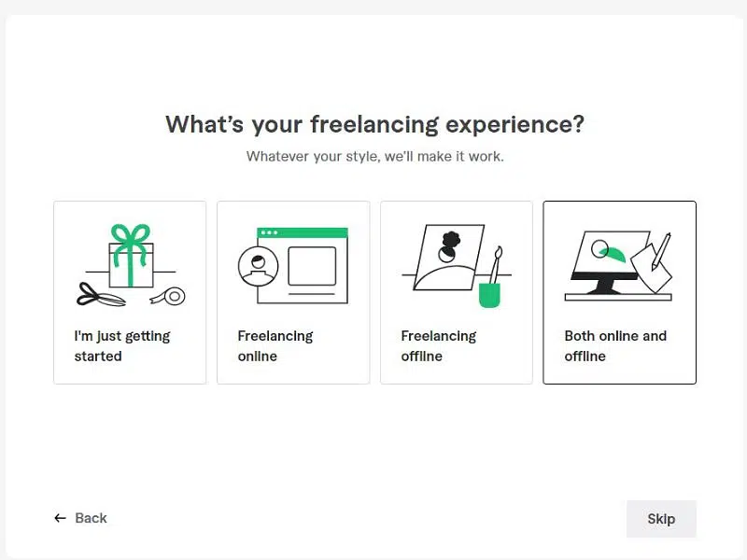
Task: Select the I'm just getting started option
Action: pyautogui.click(x=130, y=292)
